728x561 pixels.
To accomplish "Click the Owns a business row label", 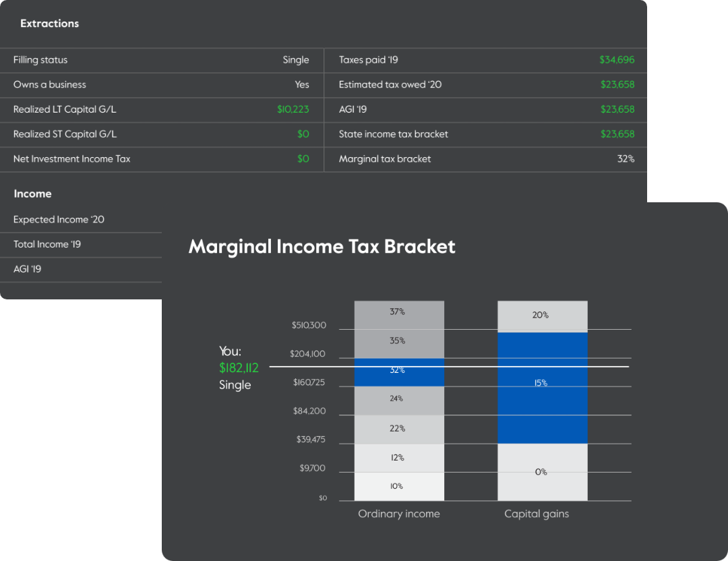I will [x=50, y=85].
